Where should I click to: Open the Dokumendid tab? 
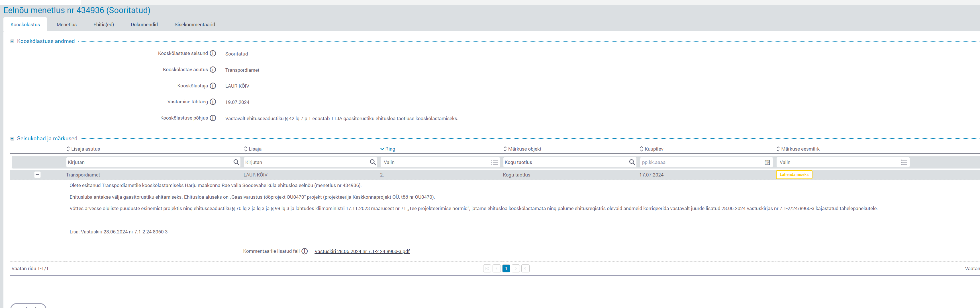pos(144,25)
